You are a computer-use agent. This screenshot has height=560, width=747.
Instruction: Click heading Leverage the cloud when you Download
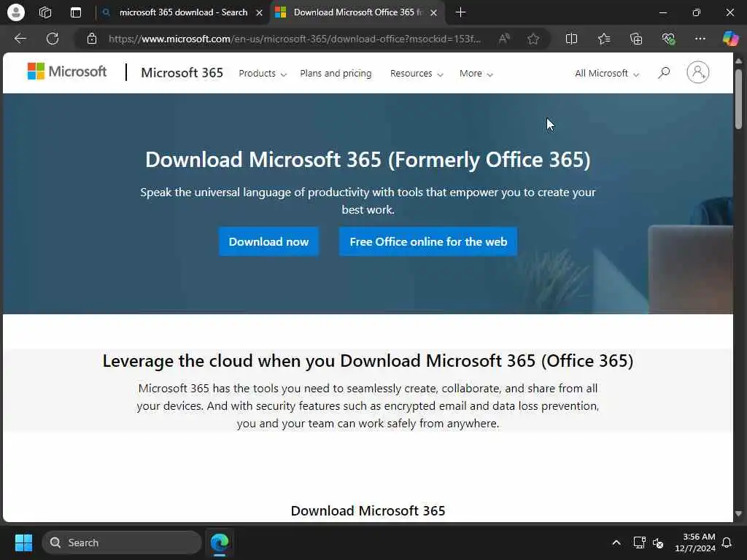(x=368, y=360)
